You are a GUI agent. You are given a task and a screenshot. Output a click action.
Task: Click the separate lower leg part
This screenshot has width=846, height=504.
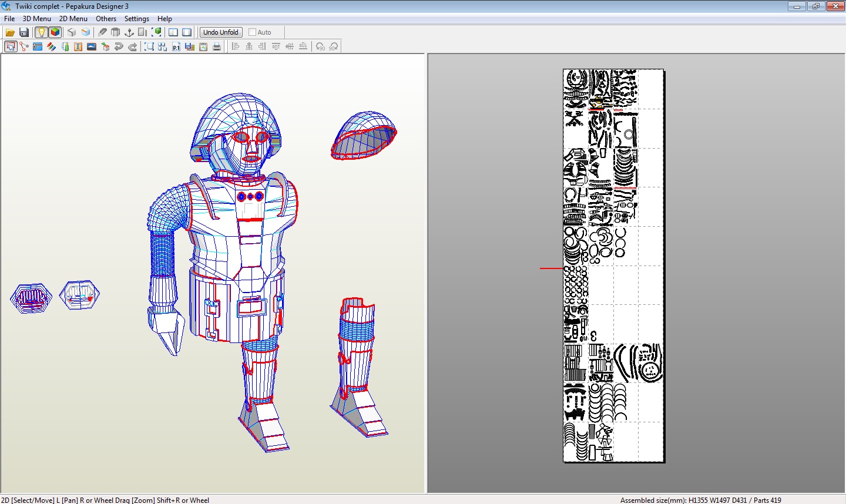click(x=359, y=367)
